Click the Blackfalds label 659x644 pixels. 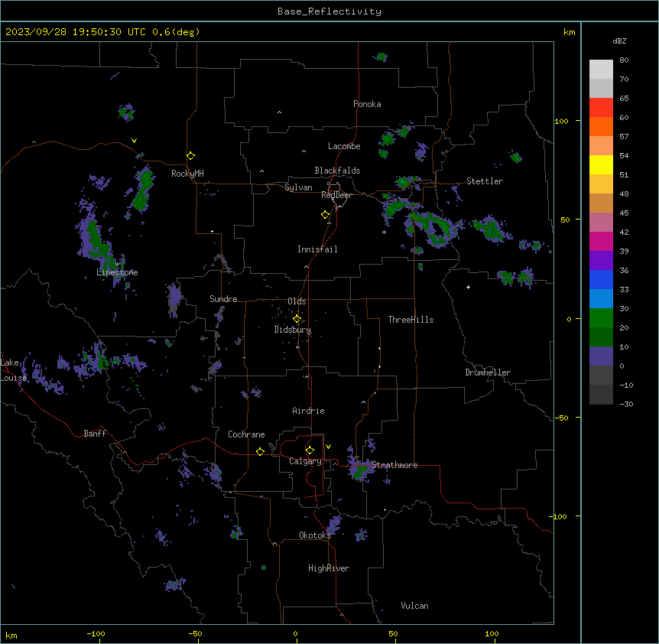click(337, 171)
